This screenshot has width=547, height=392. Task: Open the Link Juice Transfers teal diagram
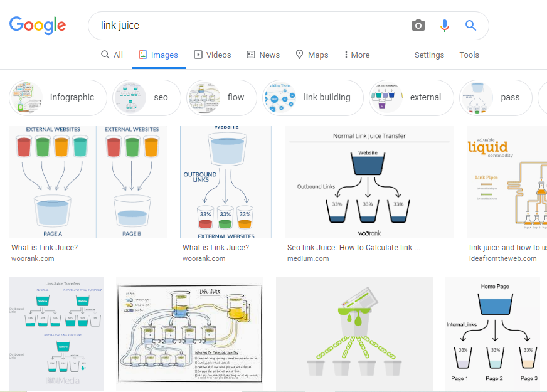[x=56, y=334]
